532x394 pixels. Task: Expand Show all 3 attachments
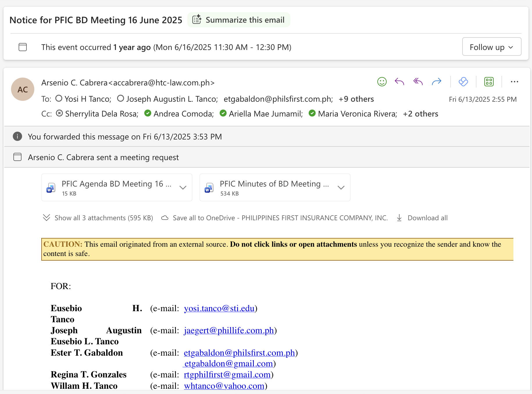pyautogui.click(x=98, y=218)
